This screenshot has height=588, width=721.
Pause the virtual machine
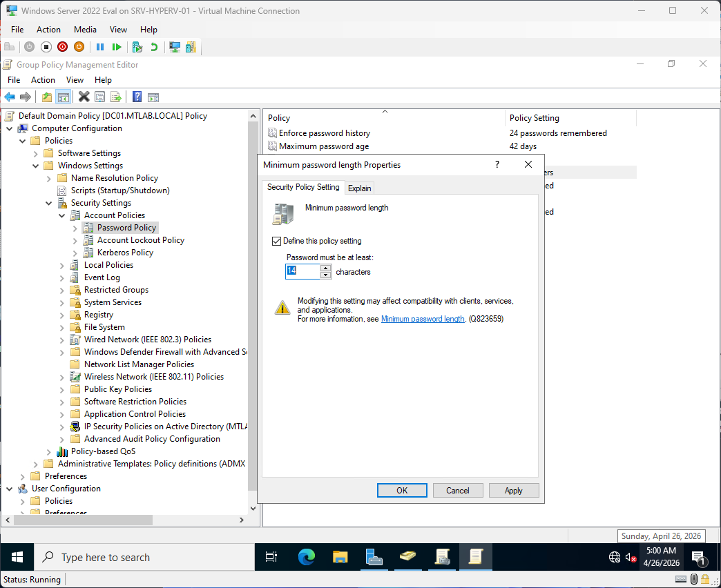point(99,47)
